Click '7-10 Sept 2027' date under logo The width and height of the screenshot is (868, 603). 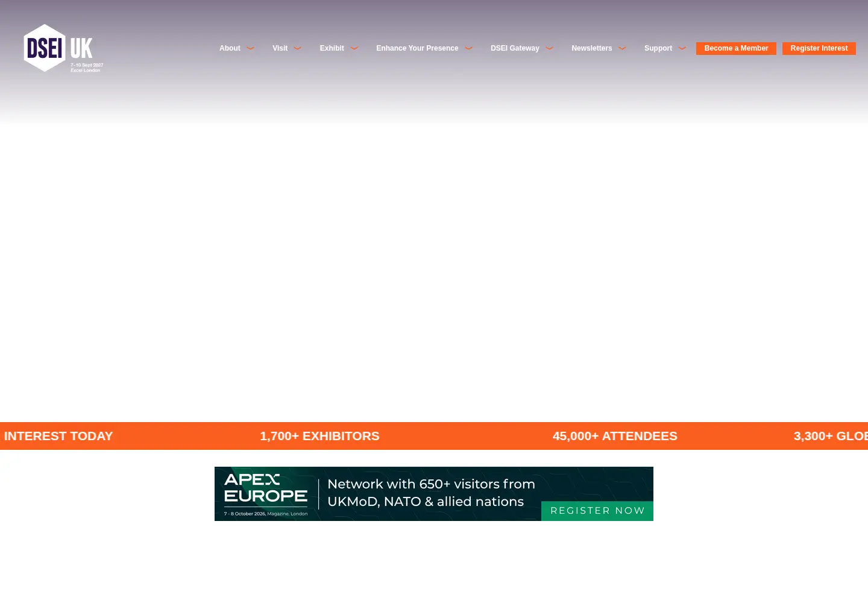coord(87,65)
